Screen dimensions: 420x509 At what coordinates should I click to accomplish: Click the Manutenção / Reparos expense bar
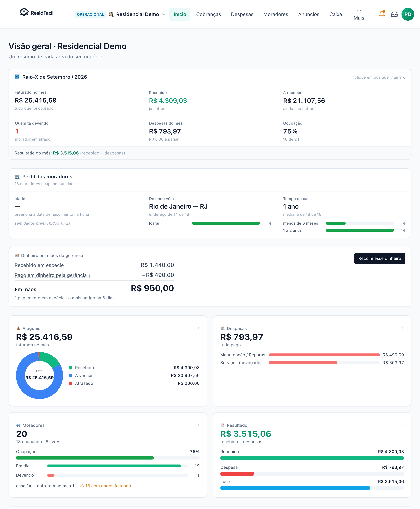(324, 355)
